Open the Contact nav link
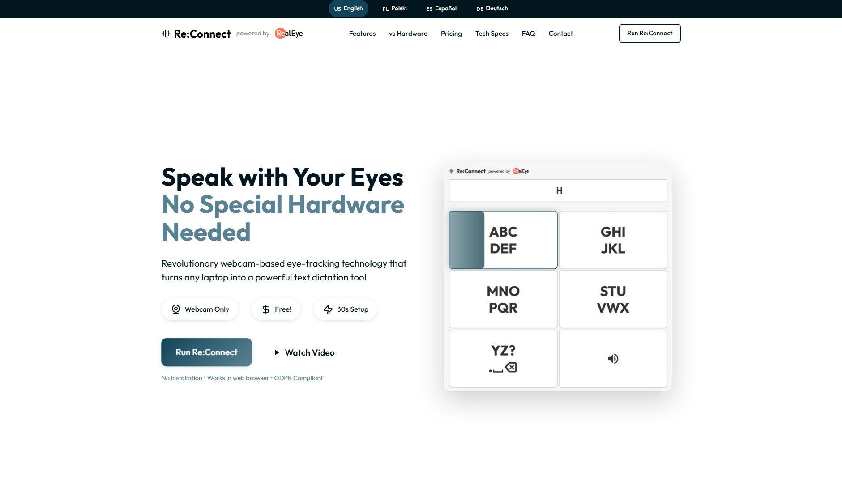This screenshot has height=504, width=842. tap(561, 34)
